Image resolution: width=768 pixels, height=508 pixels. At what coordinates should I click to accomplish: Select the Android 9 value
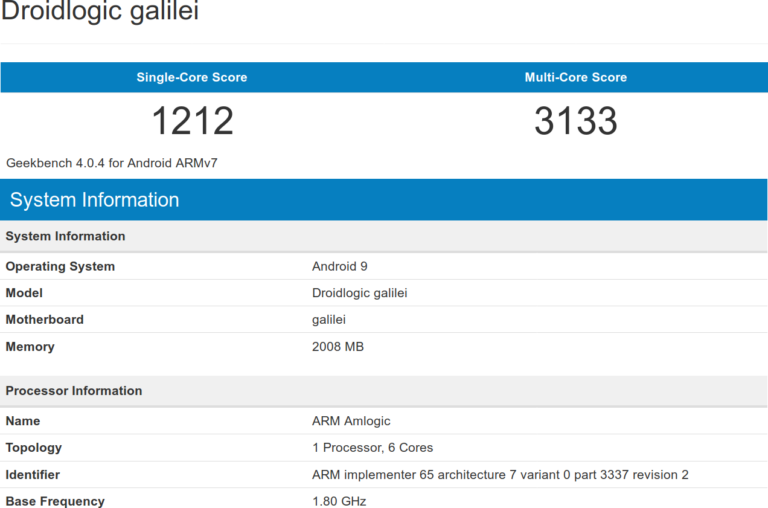coord(340,266)
